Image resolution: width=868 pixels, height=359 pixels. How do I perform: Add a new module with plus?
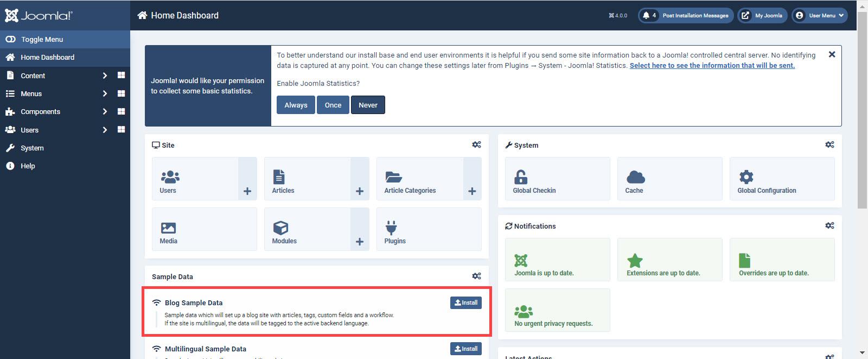[360, 229]
